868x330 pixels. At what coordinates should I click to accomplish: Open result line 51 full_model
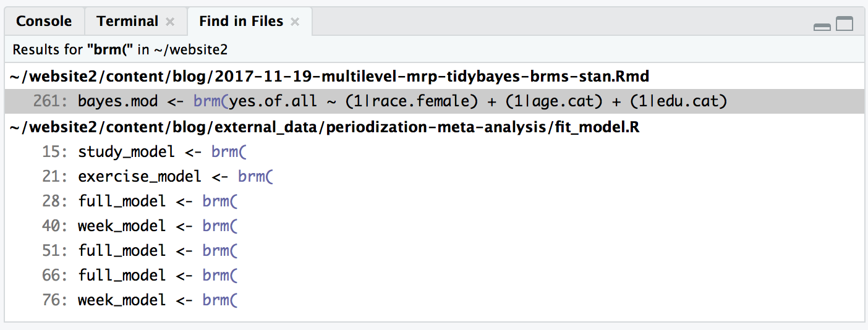434,250
